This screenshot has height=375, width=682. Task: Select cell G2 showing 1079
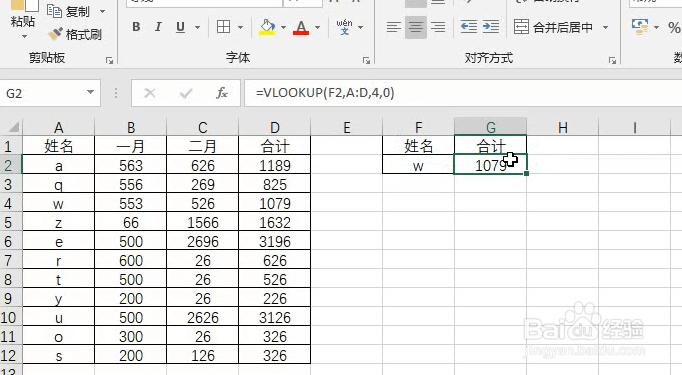[x=490, y=164]
